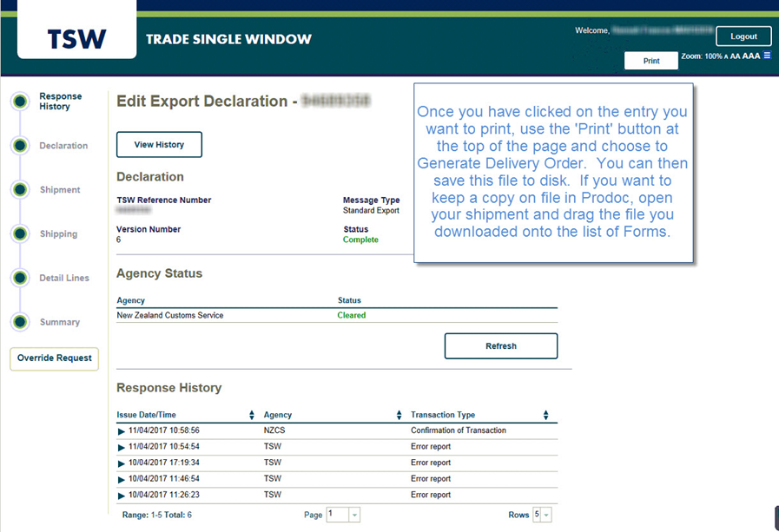Click the Refresh button
This screenshot has width=779, height=532.
click(x=501, y=346)
